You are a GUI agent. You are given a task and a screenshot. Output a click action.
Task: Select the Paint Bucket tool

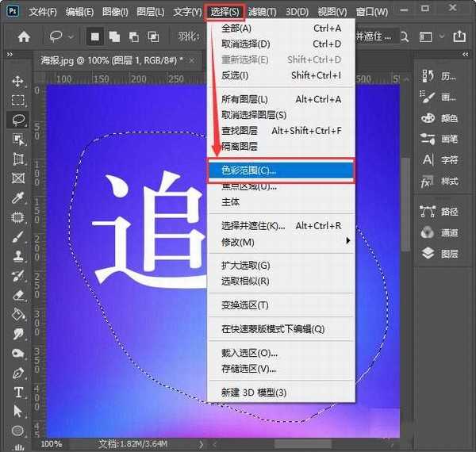tap(18, 314)
